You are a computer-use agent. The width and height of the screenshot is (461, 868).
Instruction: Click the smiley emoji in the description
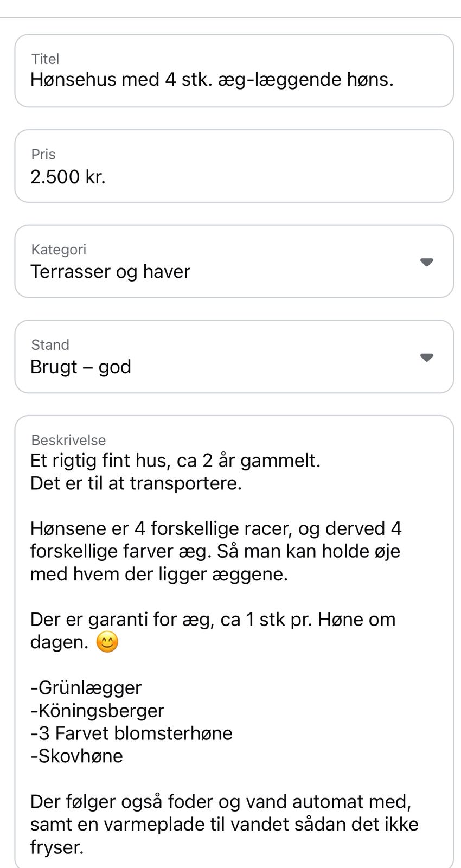tap(107, 643)
